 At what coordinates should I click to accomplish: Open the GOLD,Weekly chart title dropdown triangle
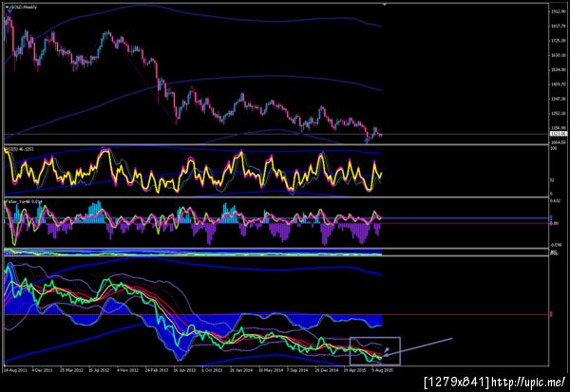pos(8,7)
